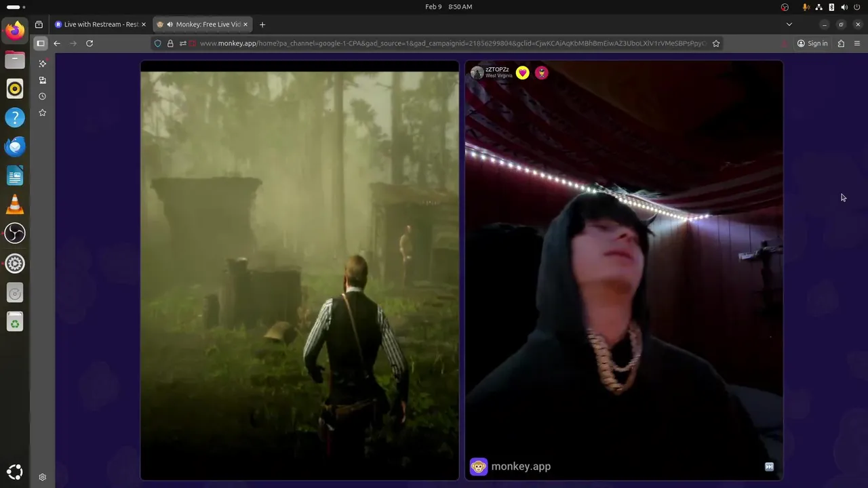
Task: Go forward one page
Action: click(x=73, y=43)
